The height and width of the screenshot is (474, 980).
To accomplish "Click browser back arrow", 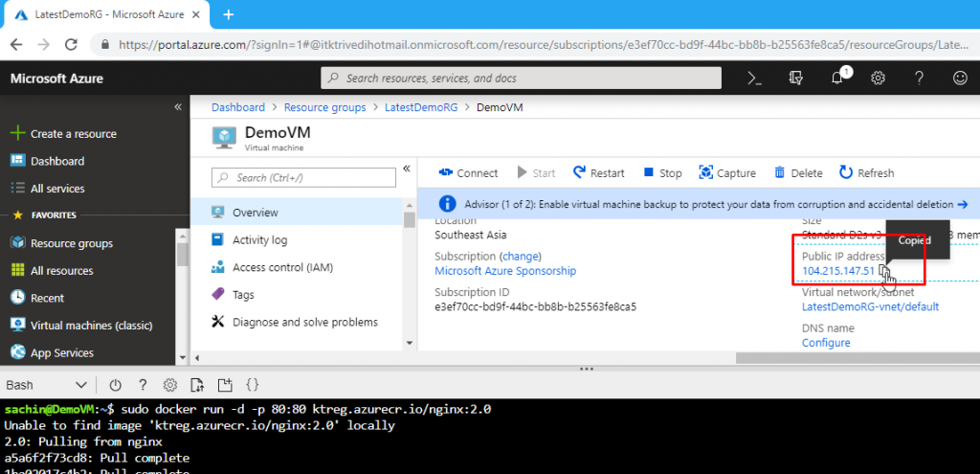I will pyautogui.click(x=15, y=44).
